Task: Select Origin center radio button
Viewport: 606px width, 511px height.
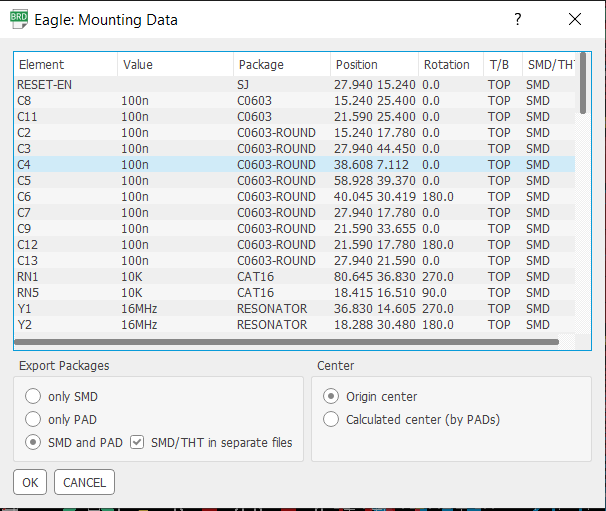Action: [x=331, y=396]
